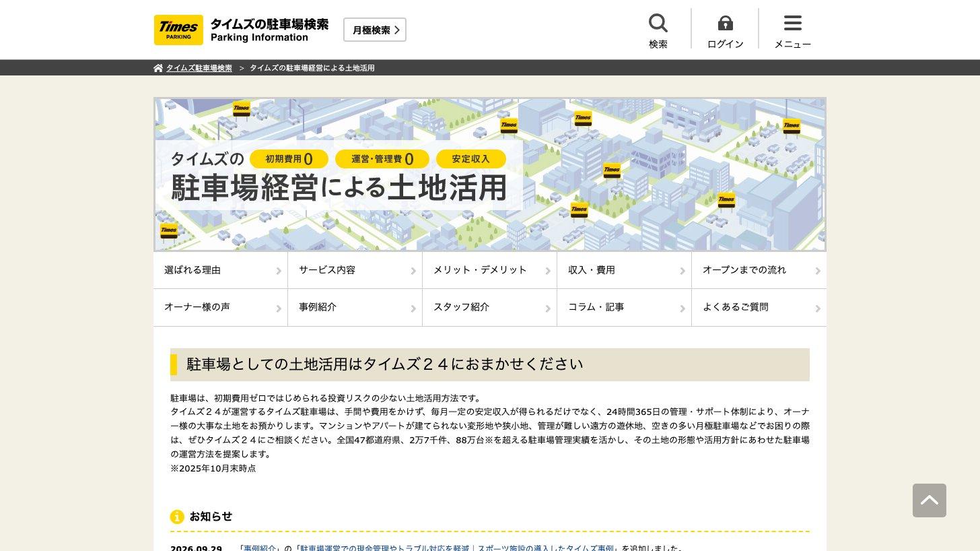Click the home icon in breadcrumb
Viewport: 980px width, 551px height.
tap(158, 68)
